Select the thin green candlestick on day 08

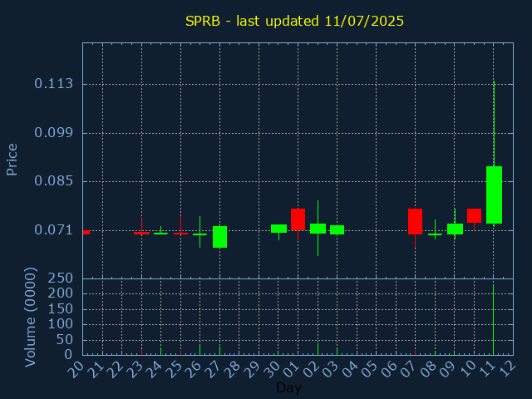(435, 234)
